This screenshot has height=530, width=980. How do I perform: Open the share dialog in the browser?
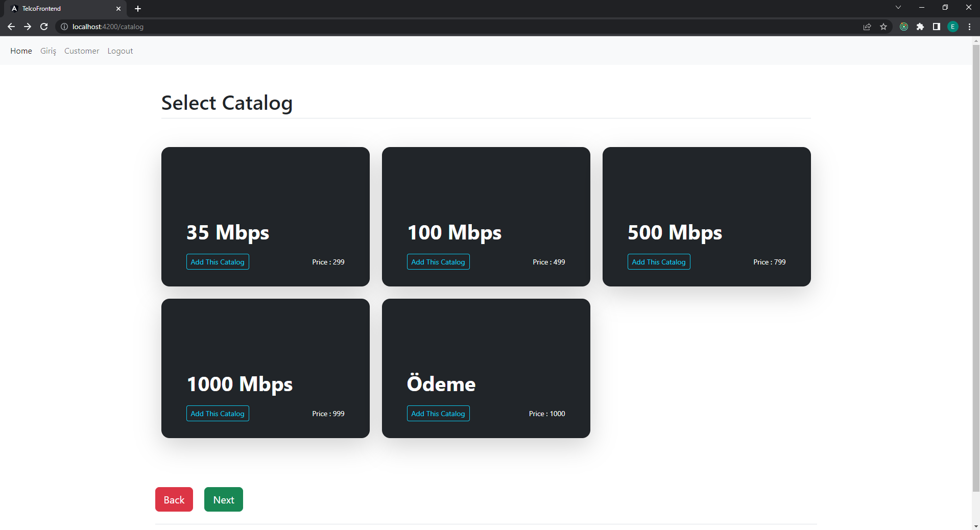click(867, 27)
